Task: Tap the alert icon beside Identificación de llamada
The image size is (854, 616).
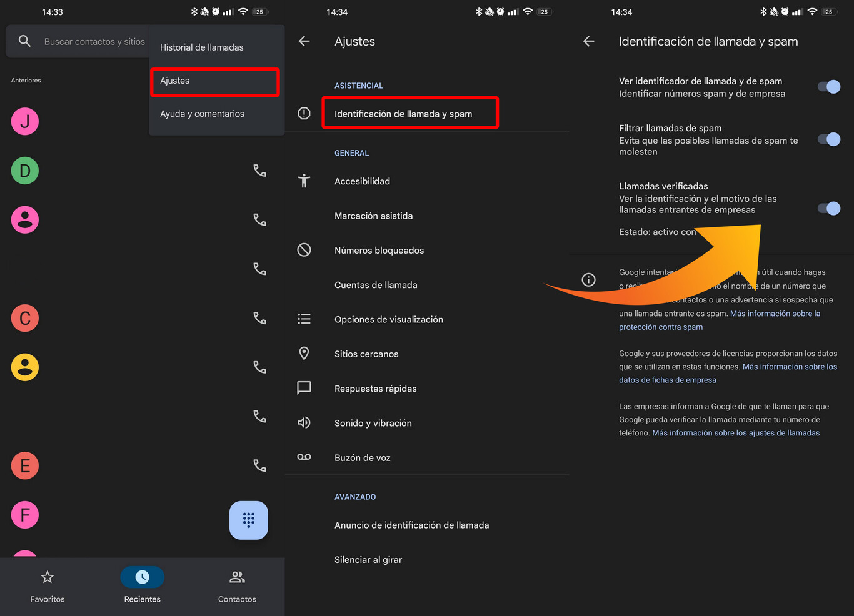Action: tap(304, 113)
